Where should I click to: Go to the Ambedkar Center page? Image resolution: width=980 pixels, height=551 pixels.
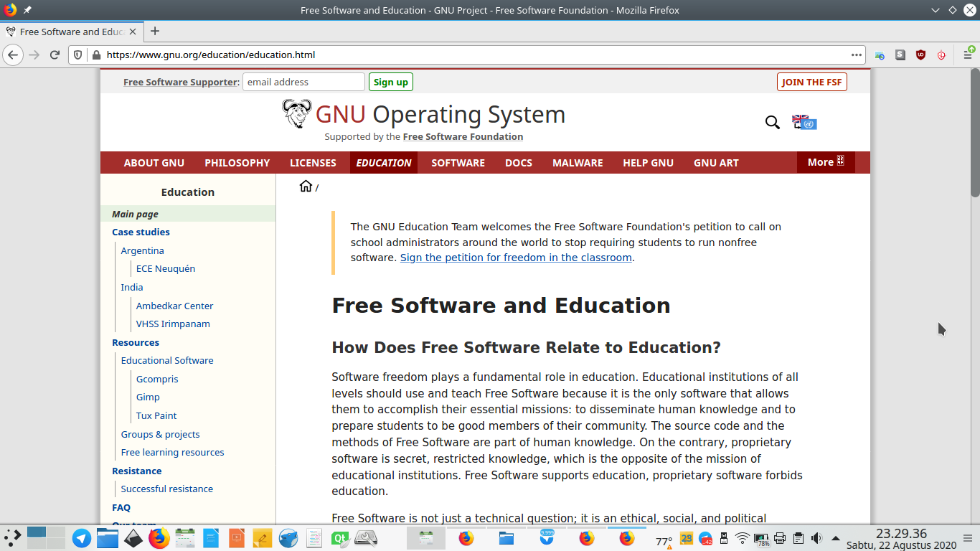click(174, 306)
